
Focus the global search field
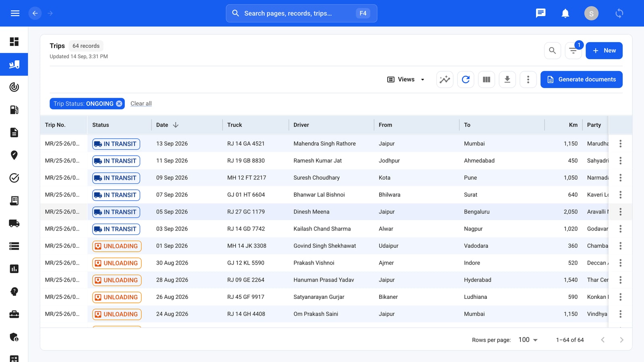301,13
